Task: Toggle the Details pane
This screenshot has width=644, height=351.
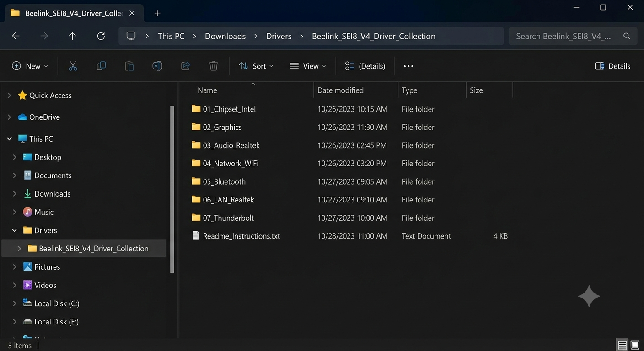Action: tap(612, 66)
